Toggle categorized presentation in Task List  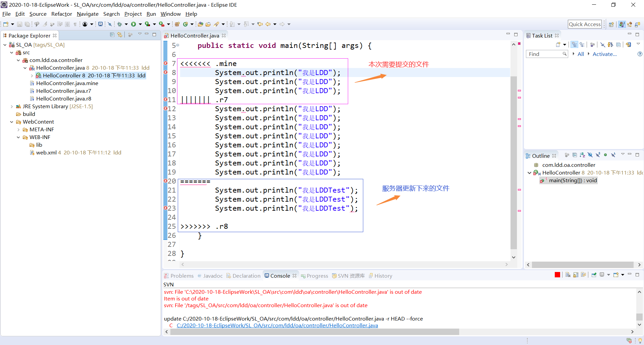coord(575,44)
